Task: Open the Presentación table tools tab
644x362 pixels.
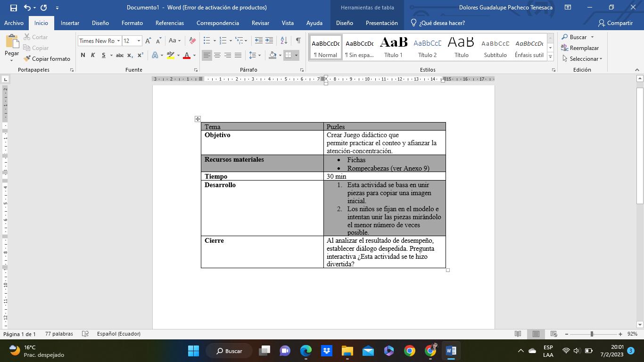Action: pyautogui.click(x=382, y=23)
